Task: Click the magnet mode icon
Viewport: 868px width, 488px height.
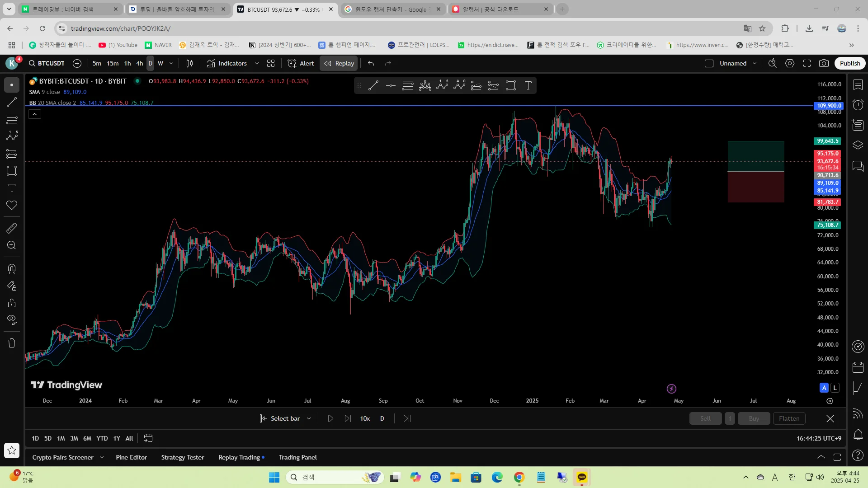Action: click(x=12, y=269)
